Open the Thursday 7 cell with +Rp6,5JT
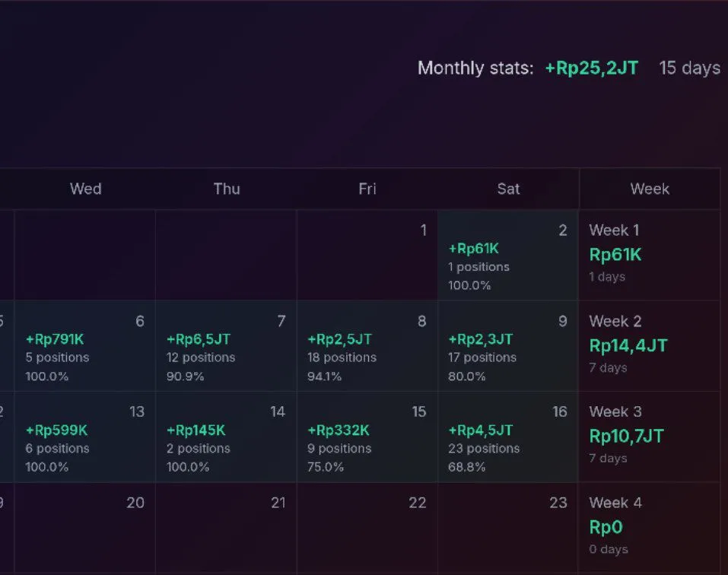The height and width of the screenshot is (575, 728). [226, 346]
